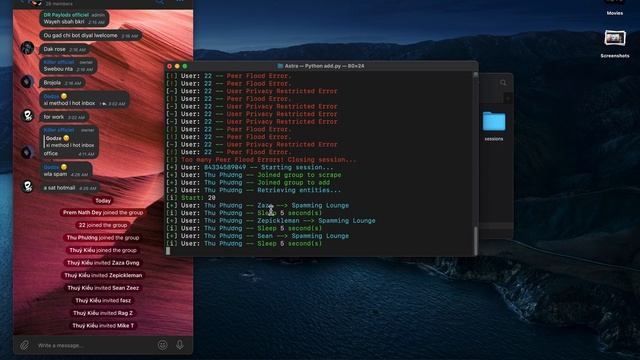Open the Screenshots item on desktop
The height and width of the screenshot is (360, 640).
point(615,44)
